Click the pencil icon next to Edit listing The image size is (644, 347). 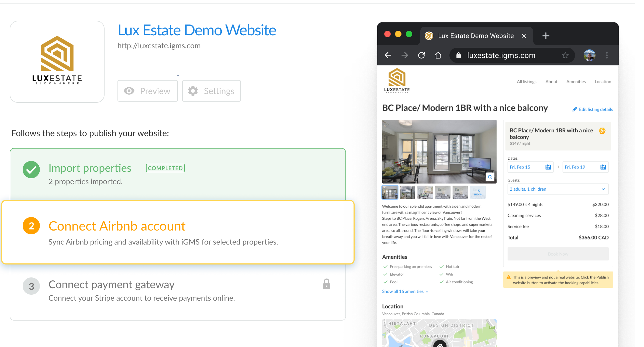(x=574, y=109)
